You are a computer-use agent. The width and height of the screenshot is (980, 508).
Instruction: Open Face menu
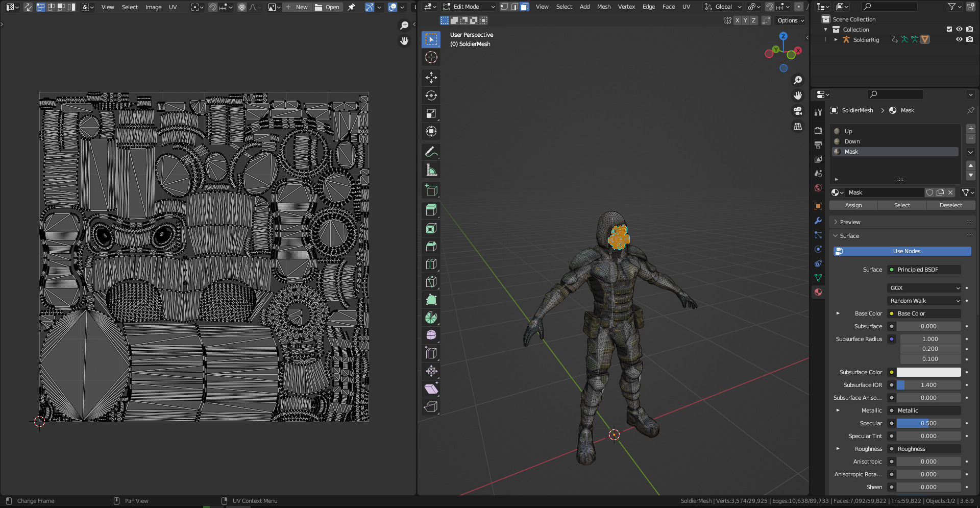669,7
